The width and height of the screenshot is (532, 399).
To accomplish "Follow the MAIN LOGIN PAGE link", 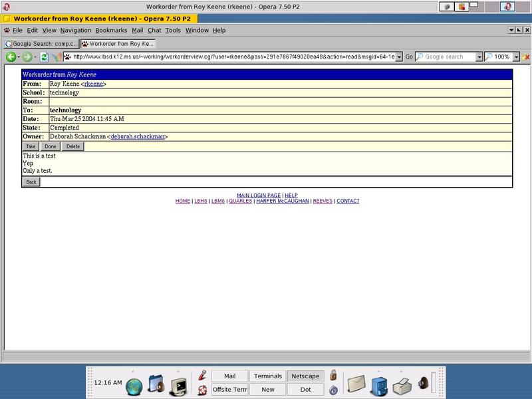I will 259,196.
